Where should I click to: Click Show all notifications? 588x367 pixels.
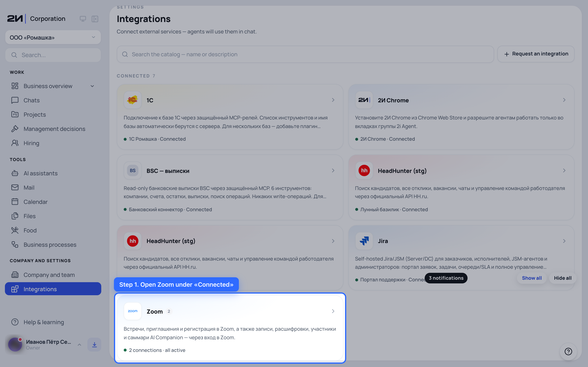[x=532, y=278]
